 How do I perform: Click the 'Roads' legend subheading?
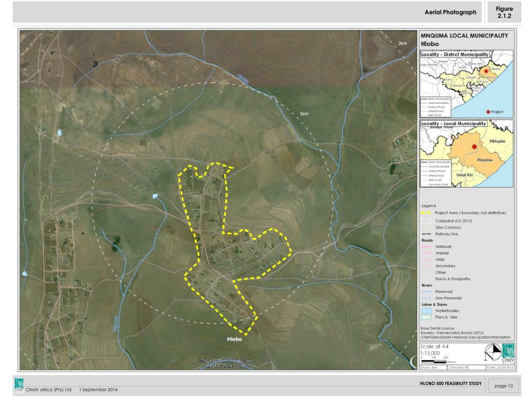pyautogui.click(x=427, y=241)
